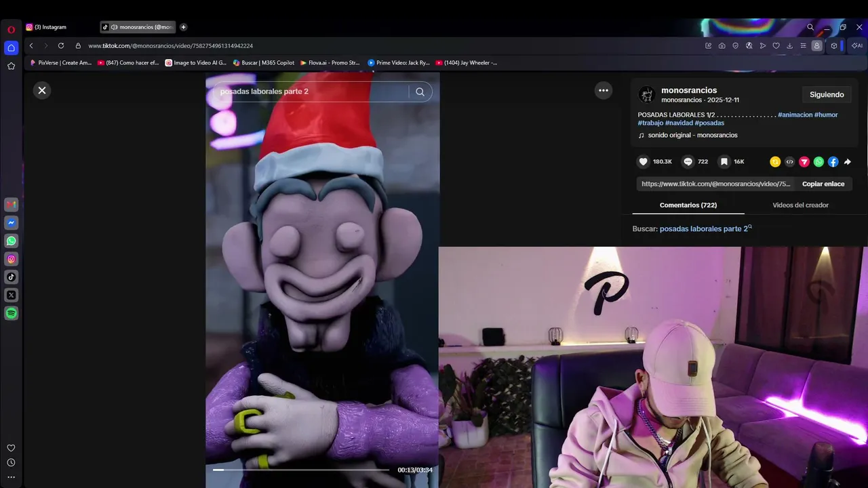The width and height of the screenshot is (868, 488).
Task: Click the search magnifier in video search bar
Action: (420, 91)
